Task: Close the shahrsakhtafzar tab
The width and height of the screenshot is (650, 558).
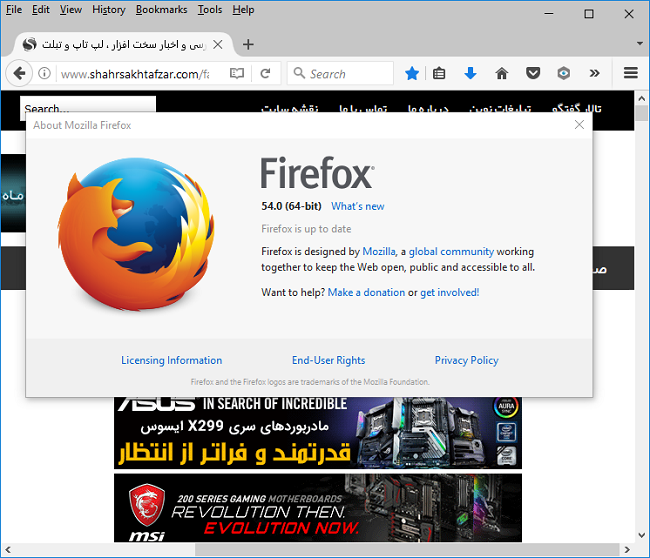Action: point(218,44)
